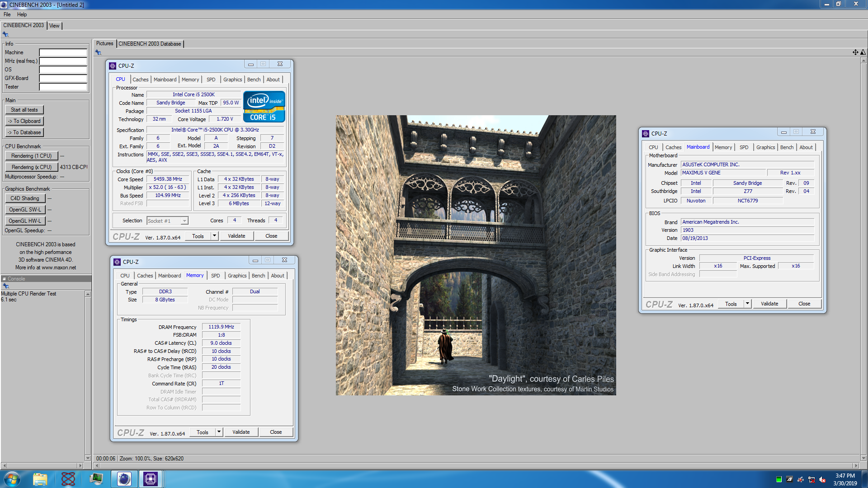Open SPD tab in CPU-Z Memory window
The width and height of the screenshot is (868, 488).
coord(215,276)
